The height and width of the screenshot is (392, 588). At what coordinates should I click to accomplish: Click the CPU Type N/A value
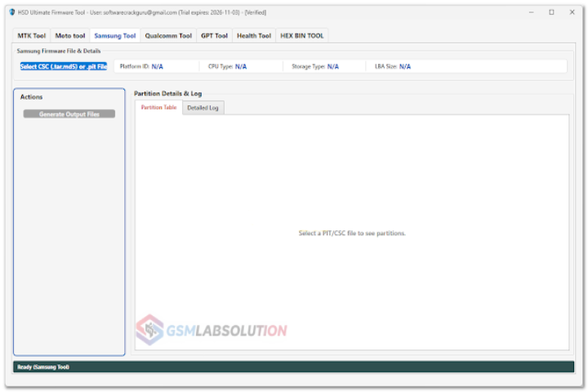point(241,67)
